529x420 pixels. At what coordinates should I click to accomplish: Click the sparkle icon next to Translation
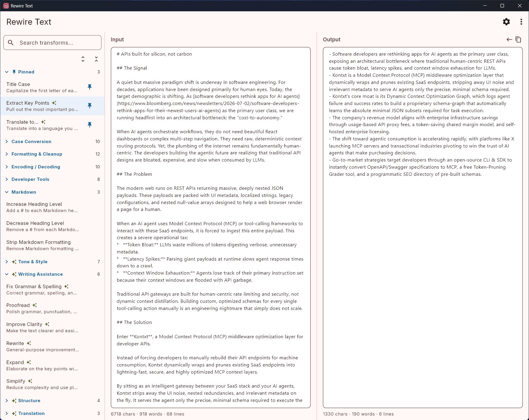(x=14, y=413)
